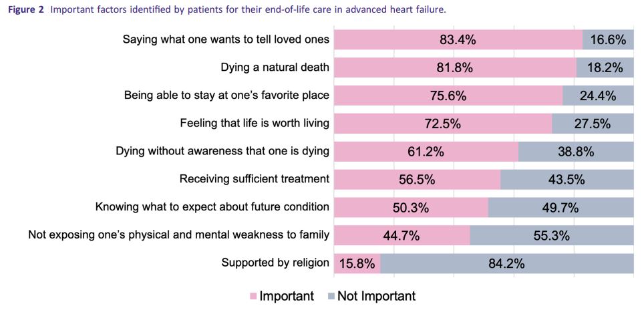644x310 pixels.
Task: Click the 'Dying a natural death' label
Action: (x=275, y=67)
